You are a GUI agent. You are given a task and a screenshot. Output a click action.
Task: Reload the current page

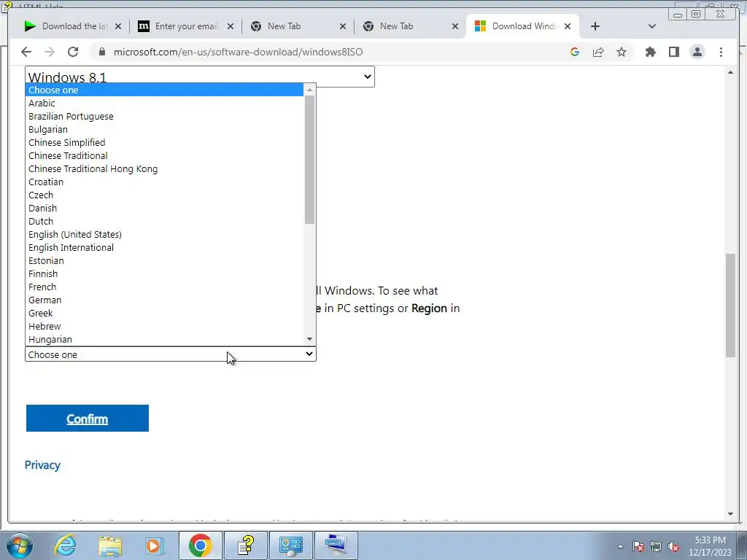(x=73, y=52)
